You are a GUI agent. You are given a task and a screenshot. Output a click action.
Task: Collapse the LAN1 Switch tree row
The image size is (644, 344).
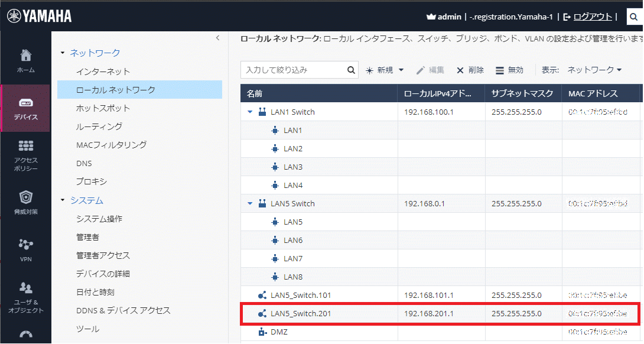click(x=250, y=112)
